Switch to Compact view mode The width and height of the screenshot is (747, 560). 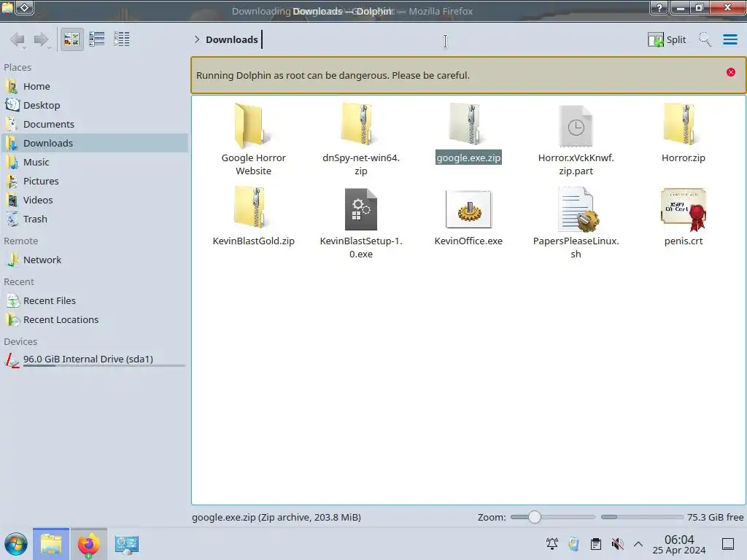(x=97, y=39)
